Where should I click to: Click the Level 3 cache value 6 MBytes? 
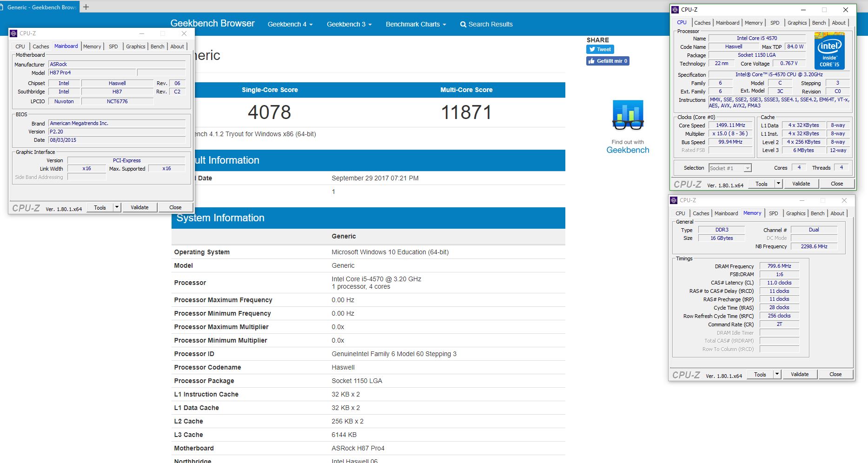click(803, 150)
